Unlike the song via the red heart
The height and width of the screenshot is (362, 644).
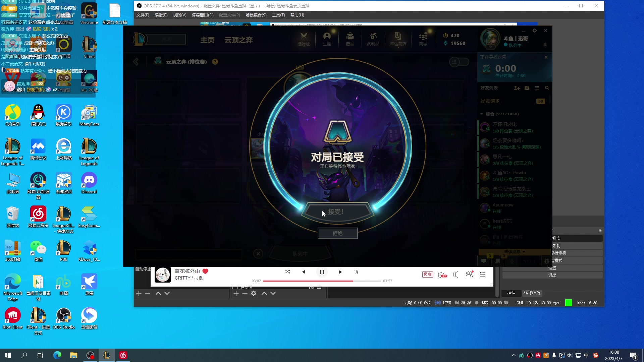click(205, 271)
